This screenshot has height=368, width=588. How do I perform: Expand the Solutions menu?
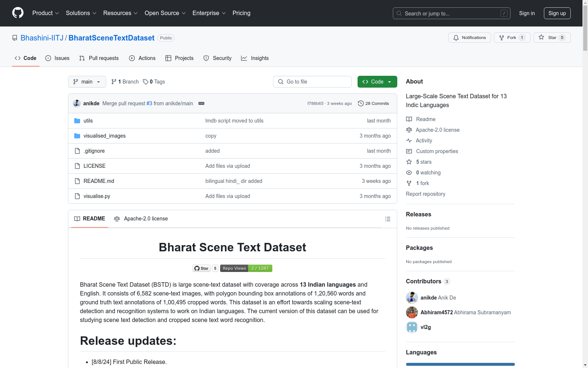click(81, 13)
